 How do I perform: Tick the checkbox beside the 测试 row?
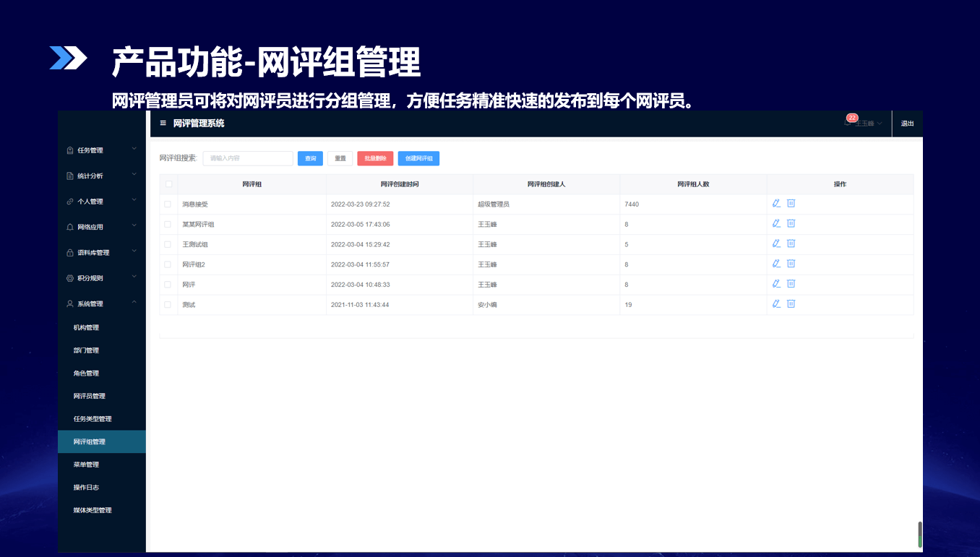pyautogui.click(x=168, y=305)
